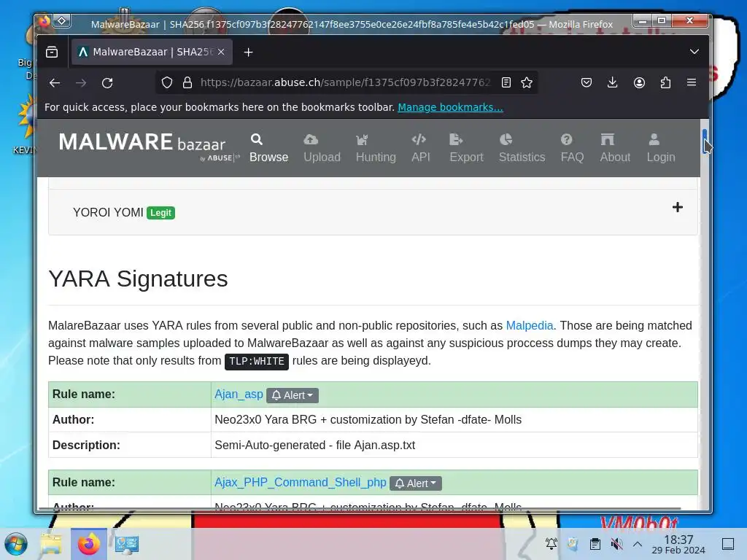Open the About page icon
Image resolution: width=747 pixels, height=560 pixels.
click(608, 139)
